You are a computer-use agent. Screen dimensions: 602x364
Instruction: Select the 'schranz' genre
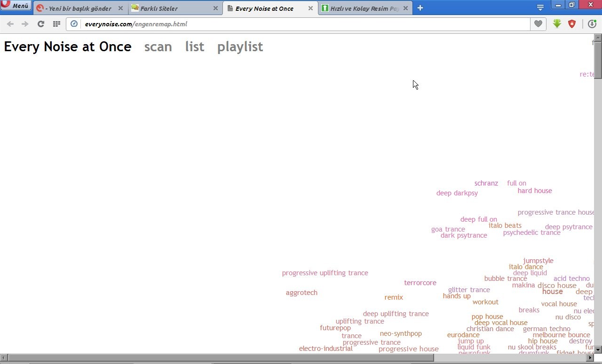[486, 183]
